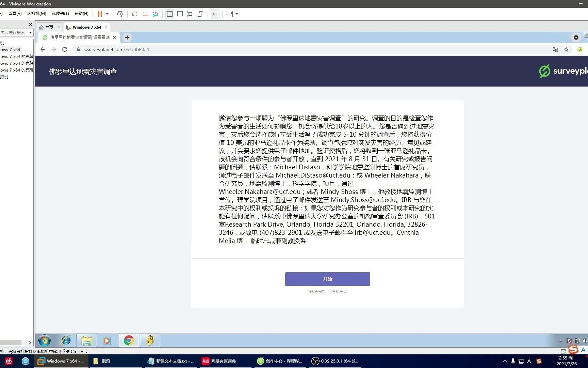
Task: Switch to Windows 7 x64 VMware taskbar button
Action: point(61,361)
